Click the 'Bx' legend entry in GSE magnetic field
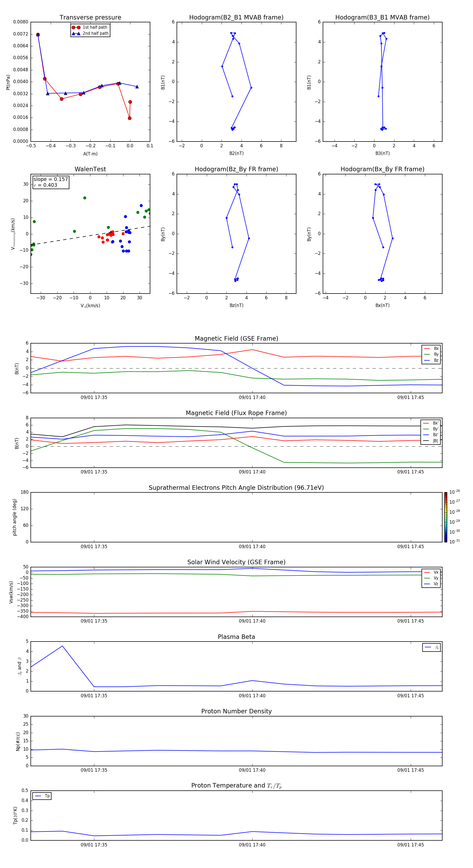The width and height of the screenshot is (473, 868). coord(431,349)
